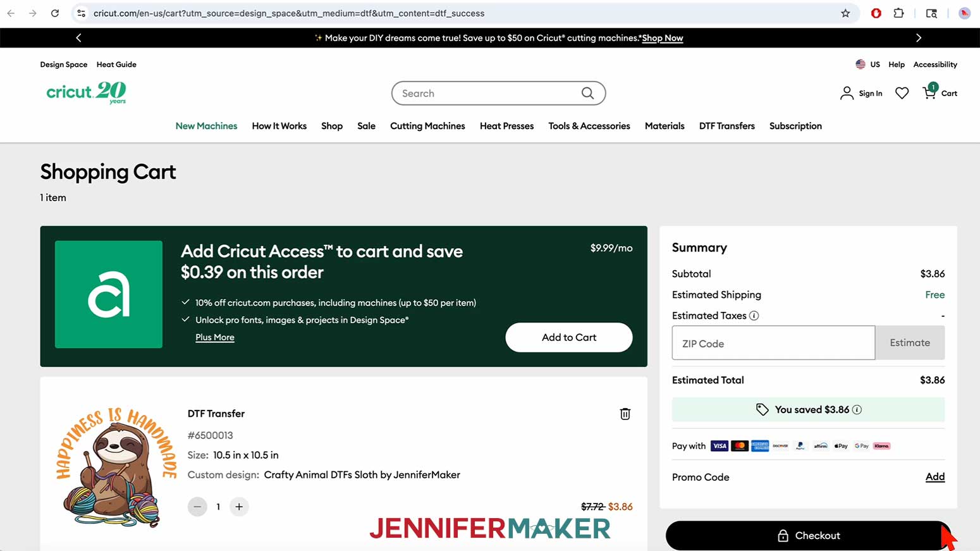Open the Heat Presses menu
The height and width of the screenshot is (551, 980).
(506, 126)
